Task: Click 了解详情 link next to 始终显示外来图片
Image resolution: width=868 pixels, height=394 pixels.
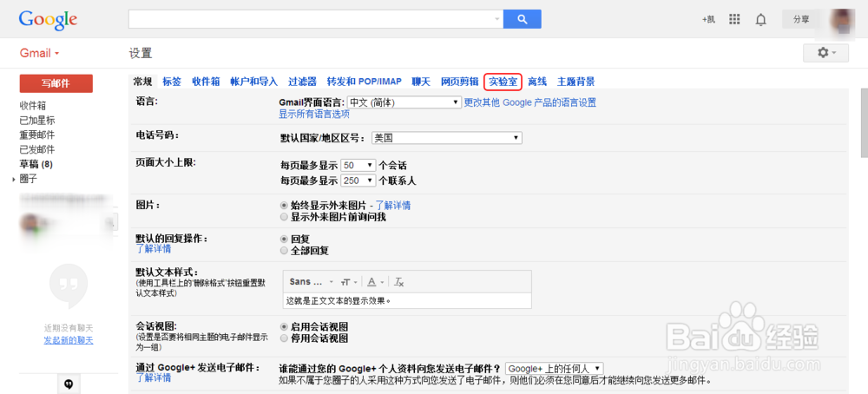Action: pos(393,206)
